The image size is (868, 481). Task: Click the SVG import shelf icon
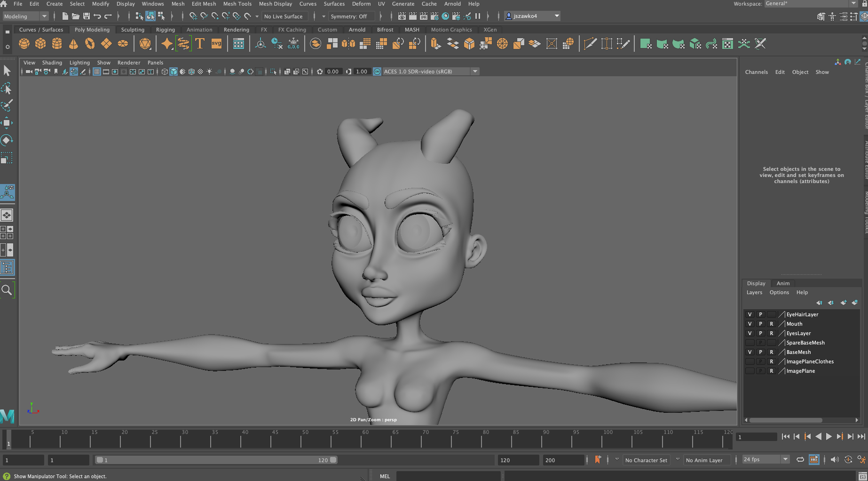(216, 44)
